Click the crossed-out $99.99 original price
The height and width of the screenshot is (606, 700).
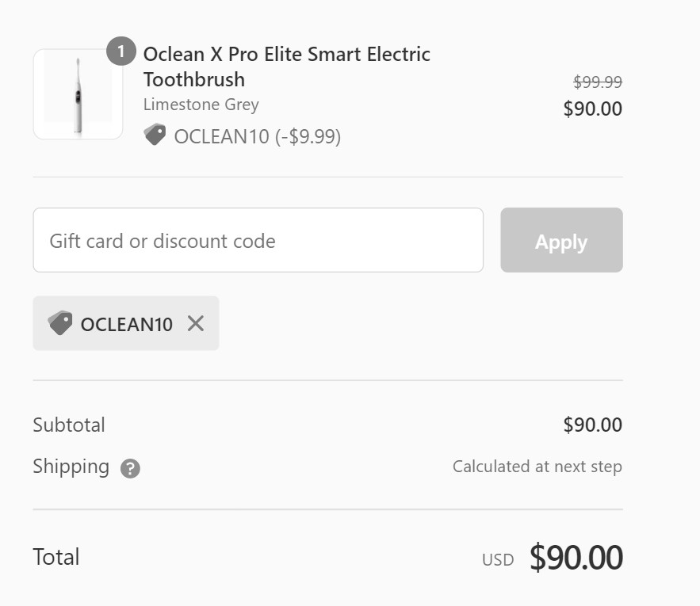pos(597,82)
